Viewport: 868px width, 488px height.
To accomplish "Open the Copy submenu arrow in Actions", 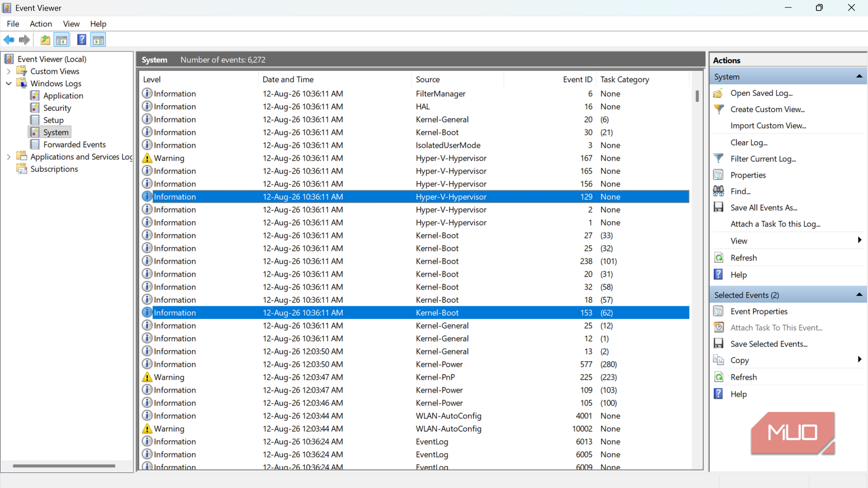I will [860, 360].
